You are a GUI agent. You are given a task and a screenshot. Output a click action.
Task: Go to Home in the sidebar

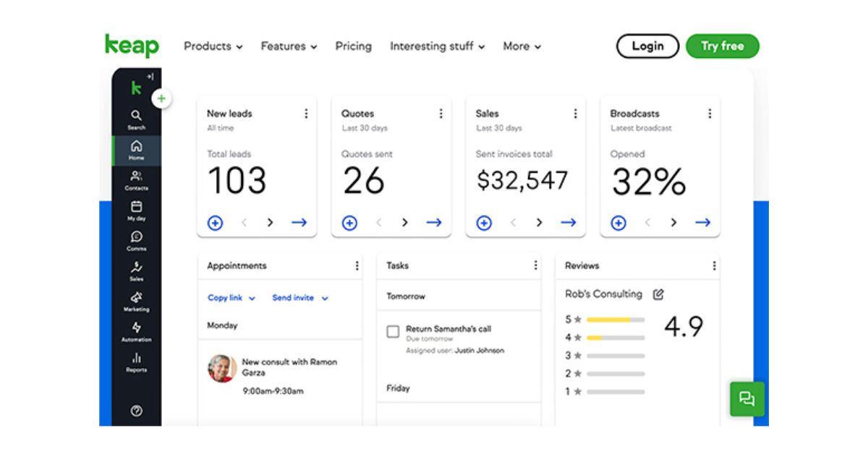(x=136, y=150)
